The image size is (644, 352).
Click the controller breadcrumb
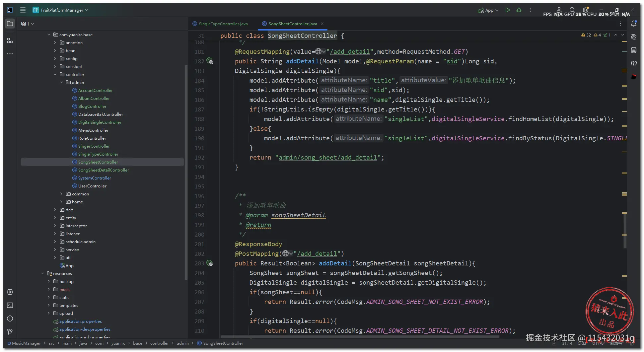160,343
